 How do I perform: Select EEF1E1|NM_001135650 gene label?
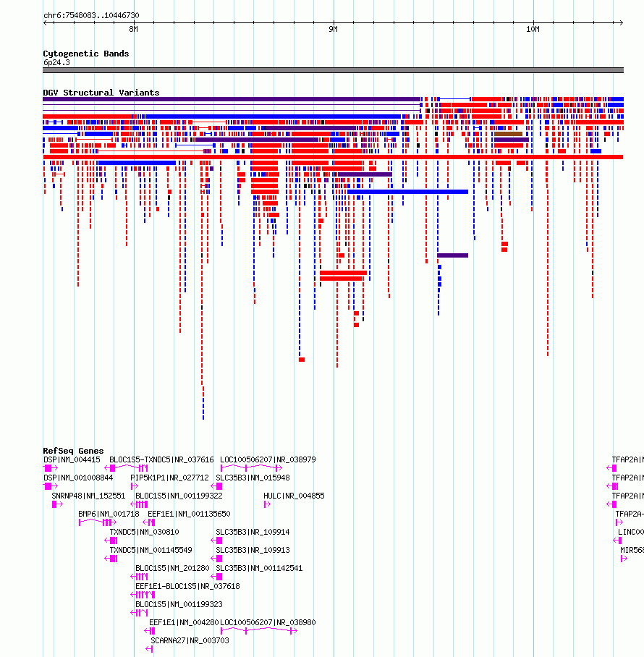pyautogui.click(x=189, y=514)
